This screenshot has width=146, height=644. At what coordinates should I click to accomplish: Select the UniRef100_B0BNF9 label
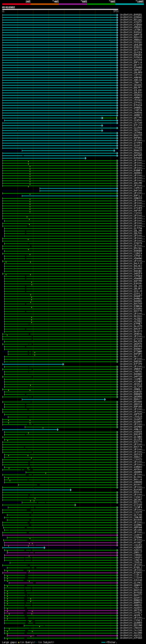click(131, 170)
